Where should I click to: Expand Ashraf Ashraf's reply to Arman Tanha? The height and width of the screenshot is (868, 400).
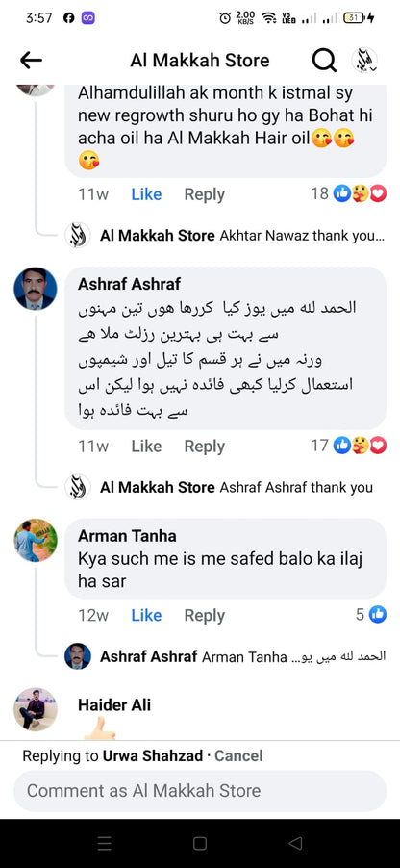point(226,656)
